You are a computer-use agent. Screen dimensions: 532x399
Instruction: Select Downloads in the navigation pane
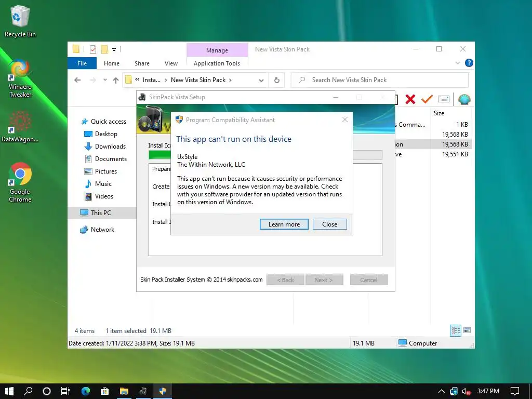tap(105, 147)
